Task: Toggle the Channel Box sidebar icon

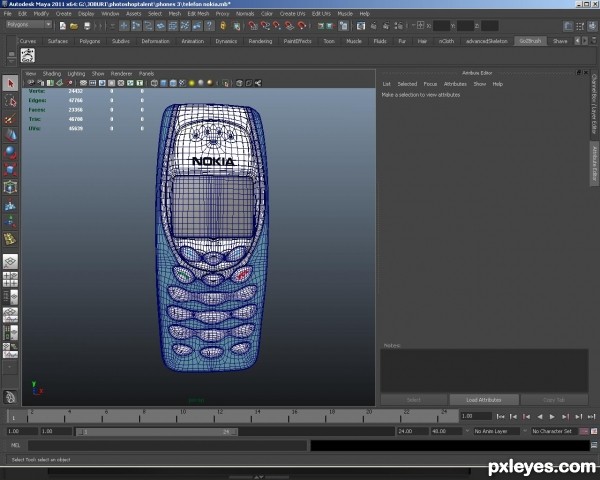Action: click(593, 26)
